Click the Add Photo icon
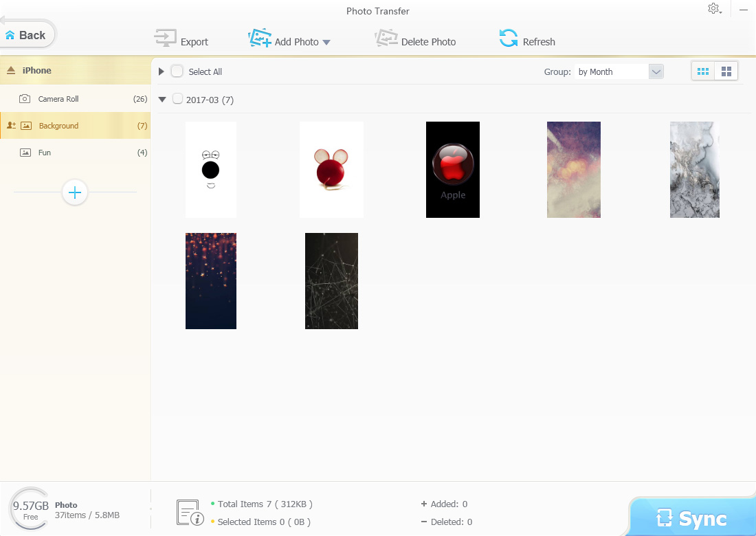Image resolution: width=756 pixels, height=536 pixels. pos(259,38)
